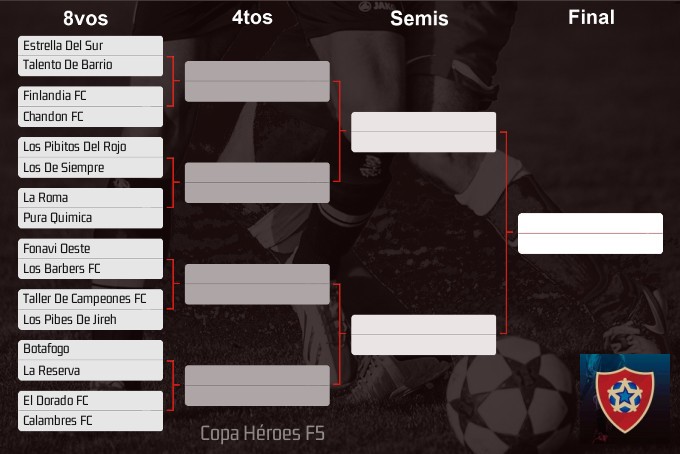The width and height of the screenshot is (680, 454).
Task: Click the Los Barbers FC slot
Action: [90, 269]
